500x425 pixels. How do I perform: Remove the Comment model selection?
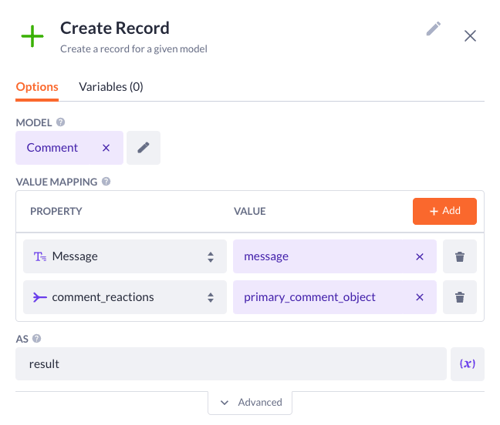coord(106,148)
